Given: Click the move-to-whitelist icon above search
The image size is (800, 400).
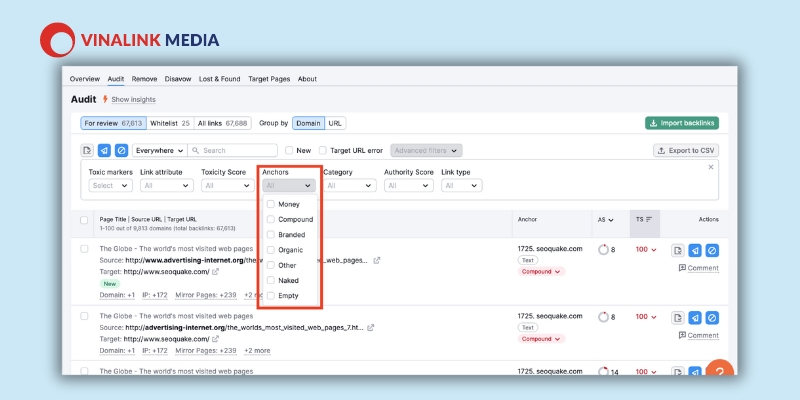Looking at the screenshot, I should pos(87,151).
